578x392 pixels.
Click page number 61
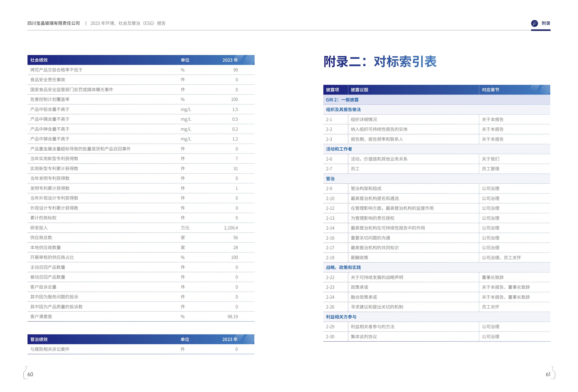[548, 374]
